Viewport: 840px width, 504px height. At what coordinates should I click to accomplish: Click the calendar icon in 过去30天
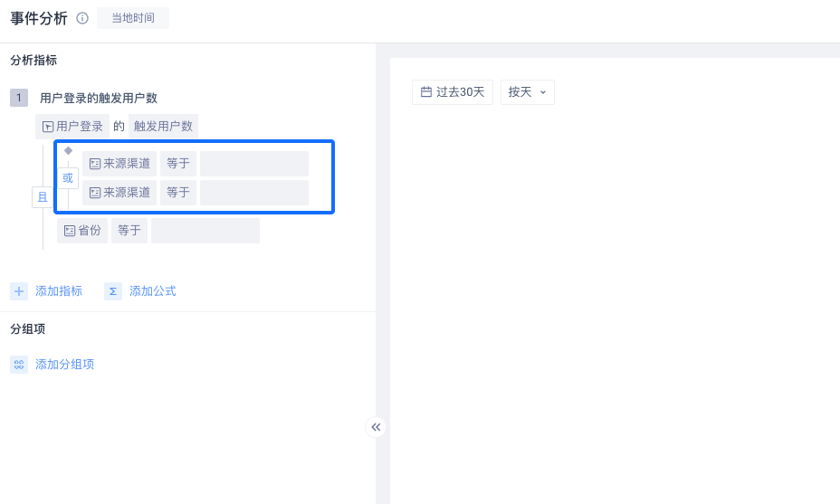(426, 91)
